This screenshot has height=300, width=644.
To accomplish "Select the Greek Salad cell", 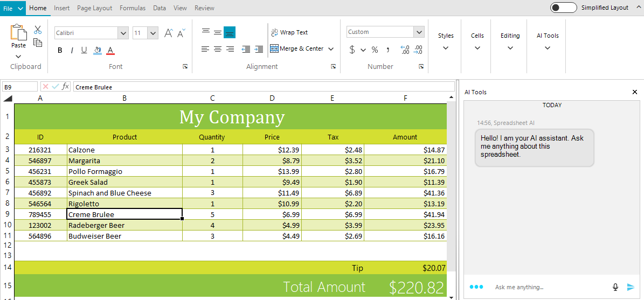I will tap(124, 182).
